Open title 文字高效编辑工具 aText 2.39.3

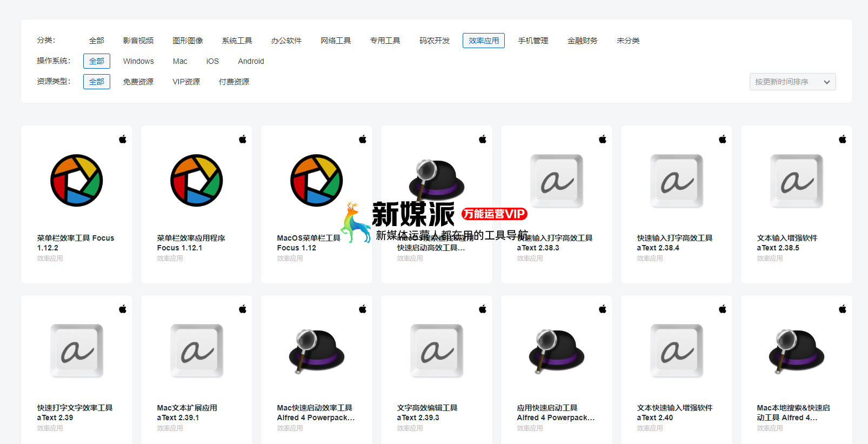point(427,413)
